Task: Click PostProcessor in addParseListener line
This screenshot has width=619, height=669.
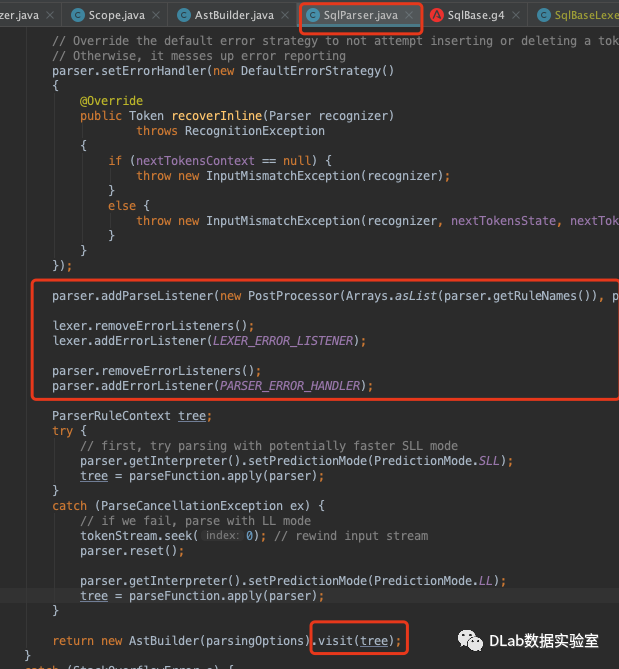Action: pyautogui.click(x=294, y=296)
